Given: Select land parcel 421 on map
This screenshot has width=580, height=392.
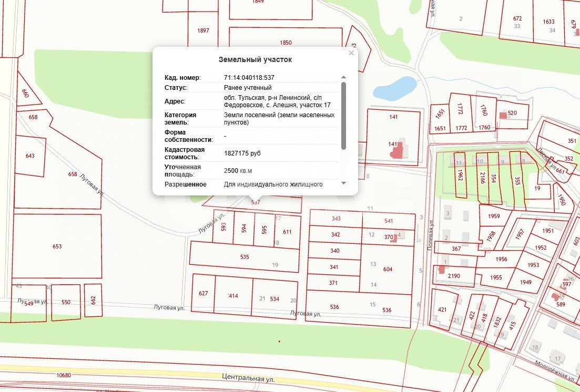Looking at the screenshot, I should [442, 310].
